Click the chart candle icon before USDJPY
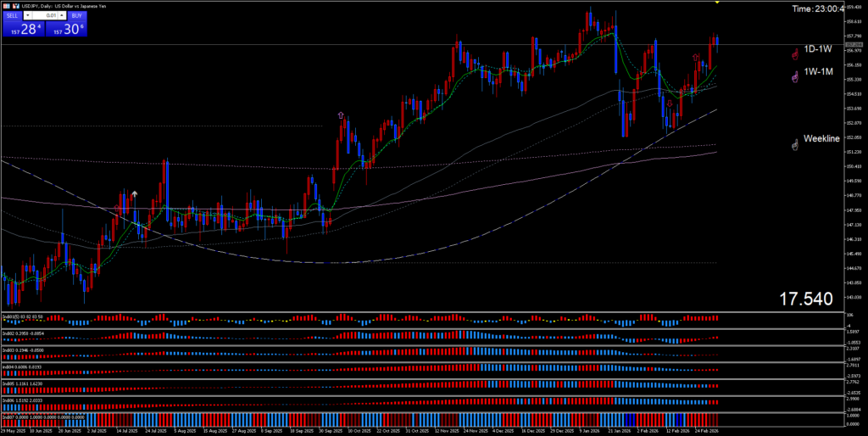This screenshot has height=436, width=868. [18, 6]
